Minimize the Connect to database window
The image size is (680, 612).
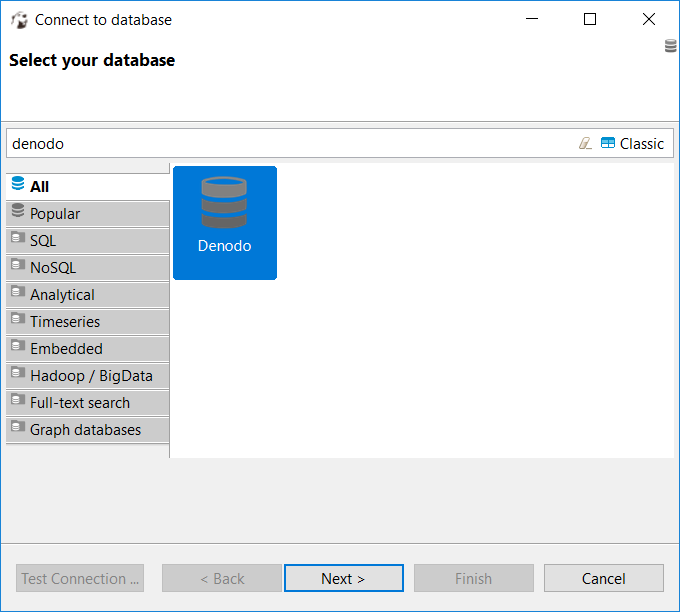click(532, 19)
